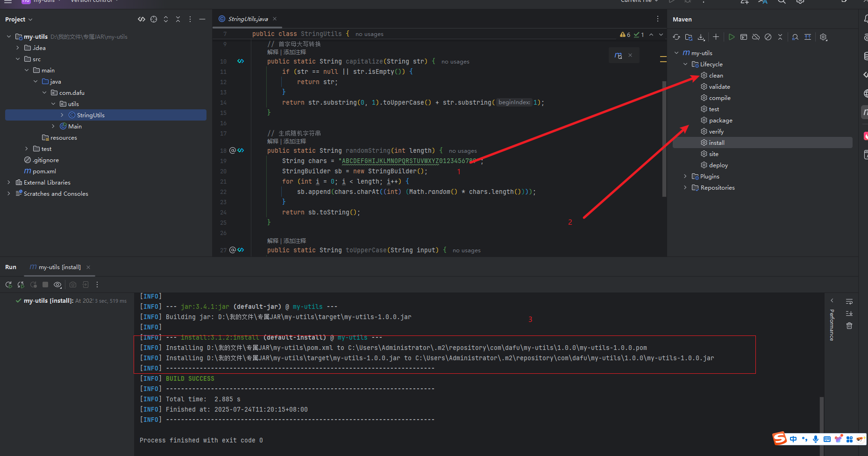Toggle Sogou input Chinese mode indicator
Image resolution: width=868 pixels, height=456 pixels.
793,439
